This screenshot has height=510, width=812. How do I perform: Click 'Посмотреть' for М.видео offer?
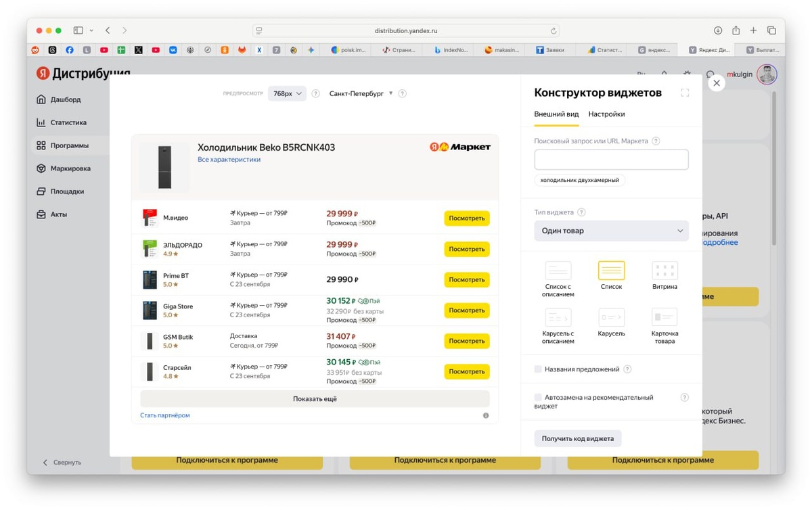[x=467, y=218]
